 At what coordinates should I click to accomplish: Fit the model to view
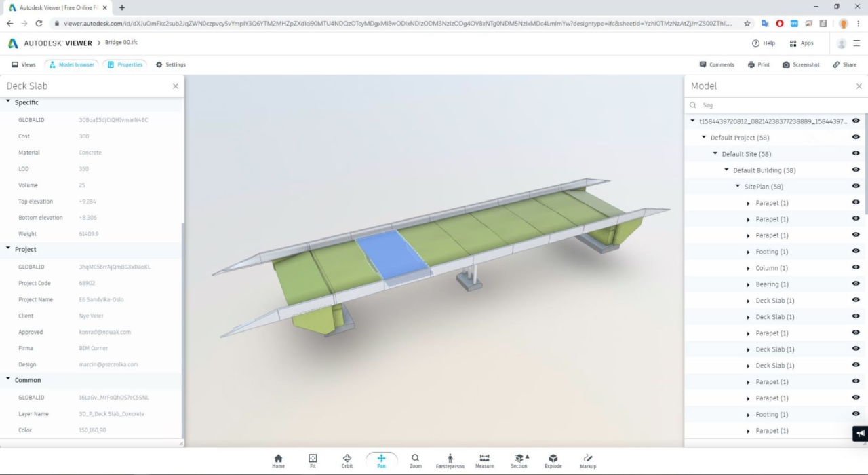tap(313, 461)
